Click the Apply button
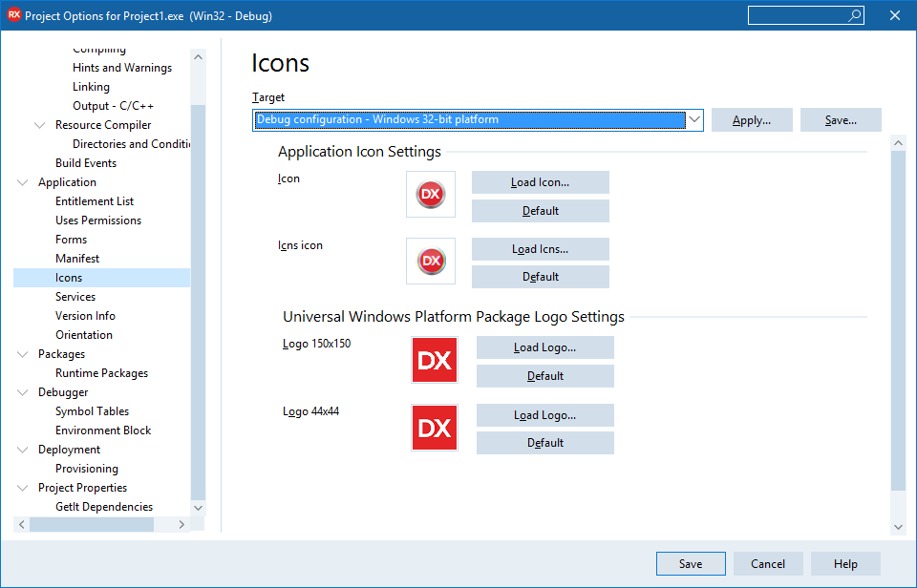Screen dimensions: 917x588 pos(752,119)
